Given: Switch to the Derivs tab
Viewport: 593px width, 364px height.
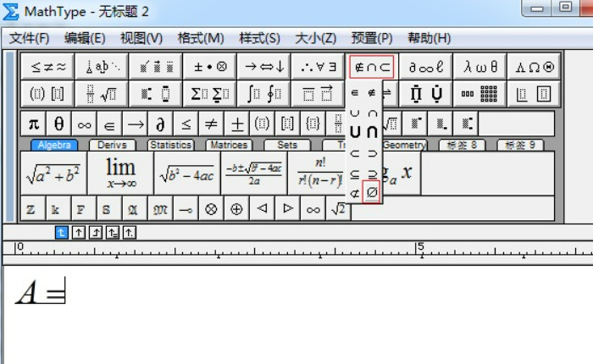Looking at the screenshot, I should tap(113, 145).
